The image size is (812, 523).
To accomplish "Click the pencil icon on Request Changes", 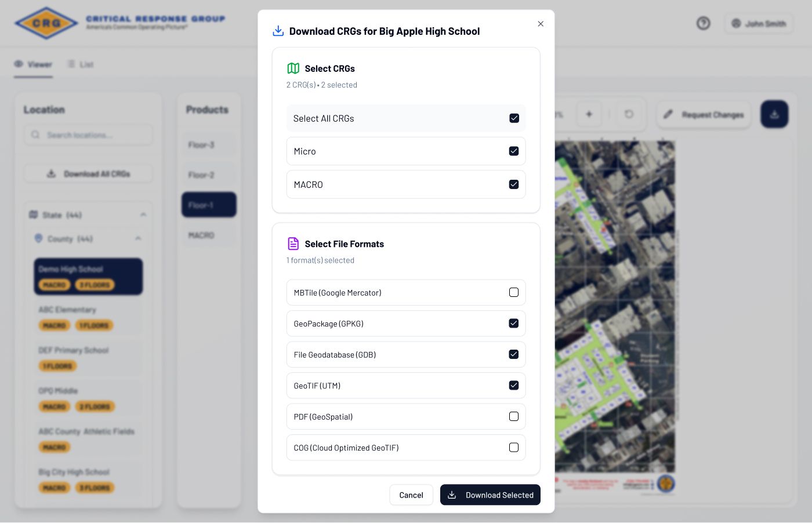I will (x=668, y=114).
